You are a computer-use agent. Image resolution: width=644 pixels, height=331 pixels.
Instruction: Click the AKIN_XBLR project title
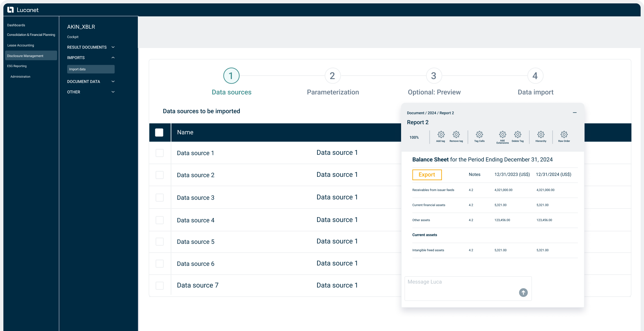coord(81,27)
